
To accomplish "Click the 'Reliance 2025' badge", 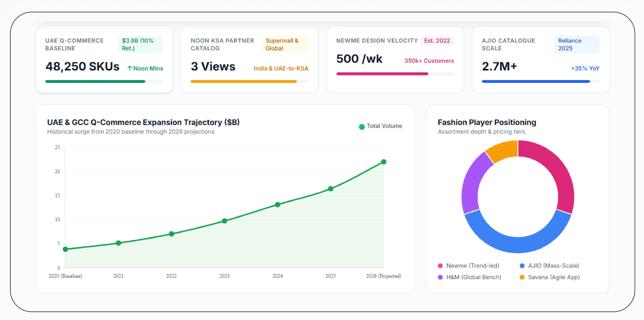I will 577,44.
